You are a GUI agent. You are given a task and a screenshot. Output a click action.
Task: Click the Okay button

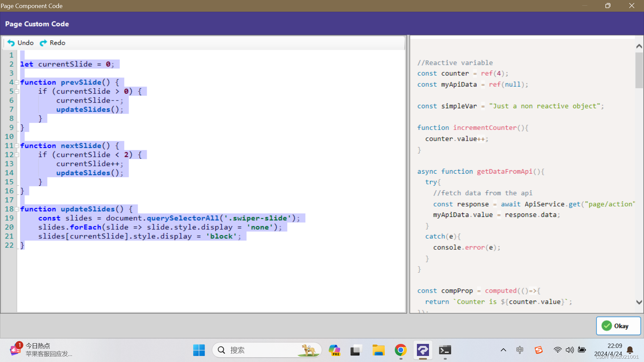click(618, 326)
